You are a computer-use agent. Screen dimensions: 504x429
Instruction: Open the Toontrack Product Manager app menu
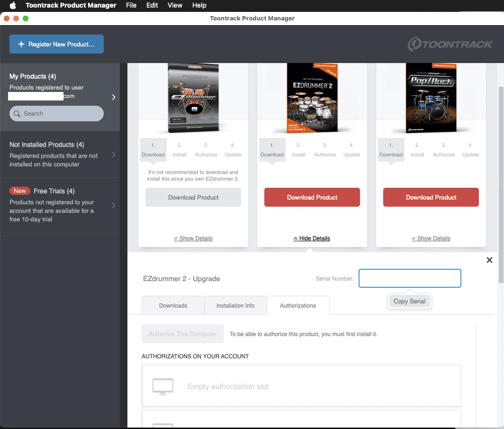(71, 5)
